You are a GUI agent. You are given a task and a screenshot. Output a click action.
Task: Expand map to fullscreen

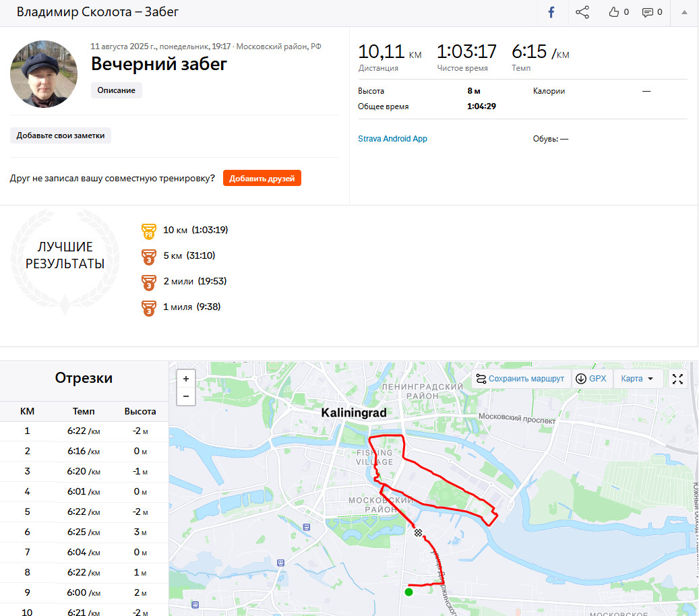[677, 379]
